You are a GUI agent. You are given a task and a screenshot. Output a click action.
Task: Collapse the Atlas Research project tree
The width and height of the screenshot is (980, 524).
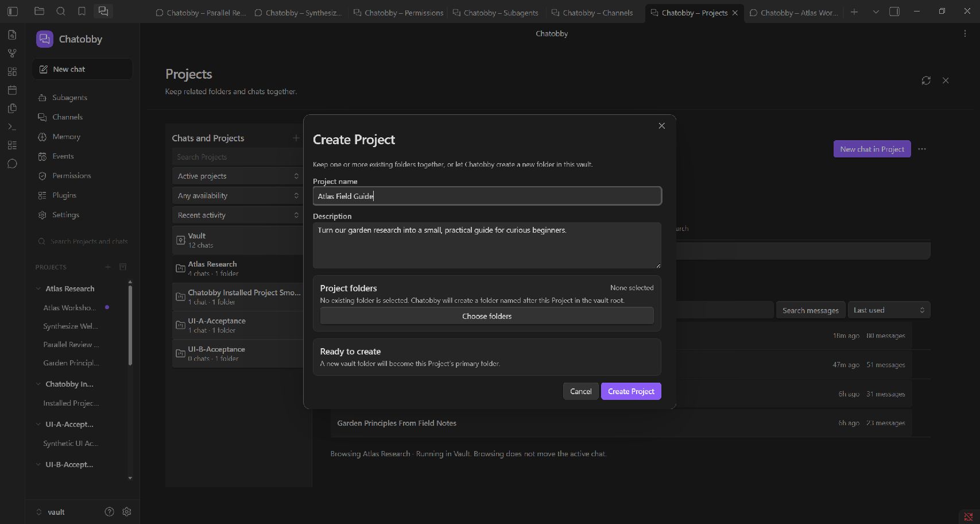pos(38,289)
